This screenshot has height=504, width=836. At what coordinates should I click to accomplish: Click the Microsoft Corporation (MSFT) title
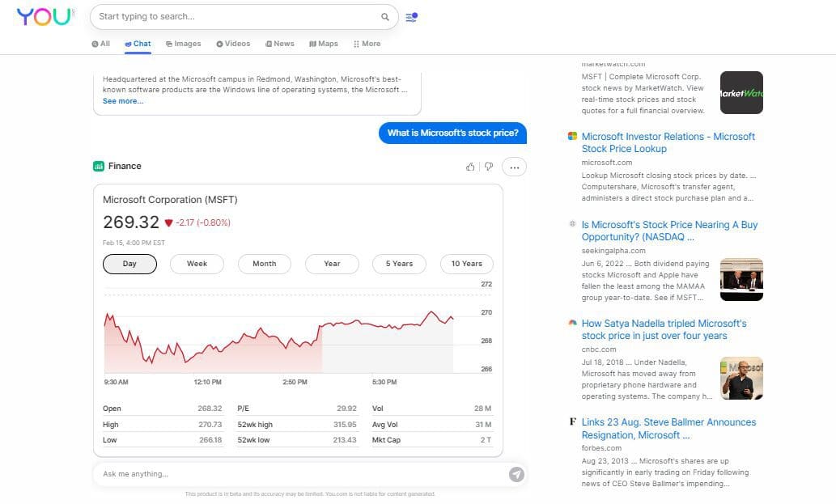(x=170, y=200)
